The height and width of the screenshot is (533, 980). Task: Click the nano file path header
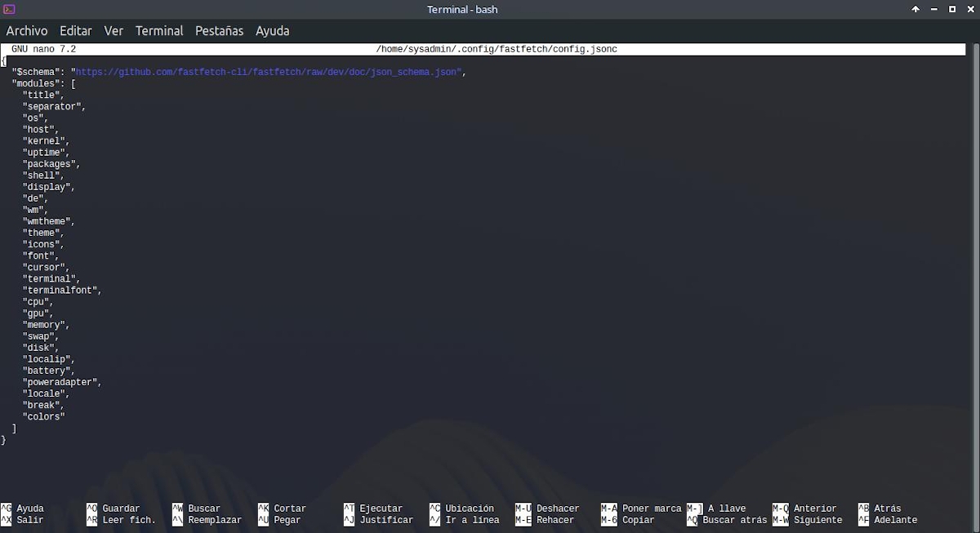[497, 50]
